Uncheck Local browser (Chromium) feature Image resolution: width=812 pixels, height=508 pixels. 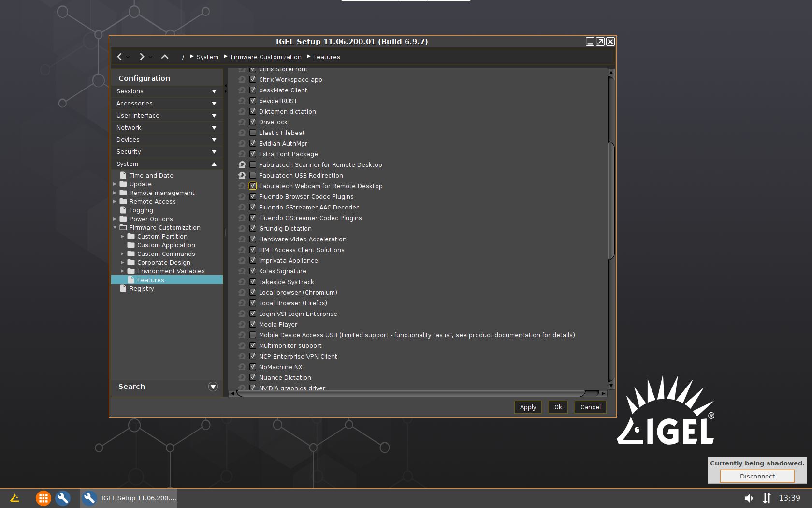pyautogui.click(x=253, y=292)
